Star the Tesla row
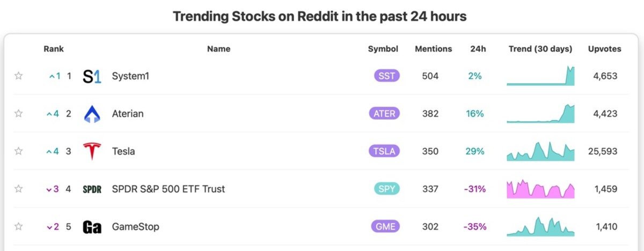Viewport: 644px width, 251px height. tap(19, 151)
